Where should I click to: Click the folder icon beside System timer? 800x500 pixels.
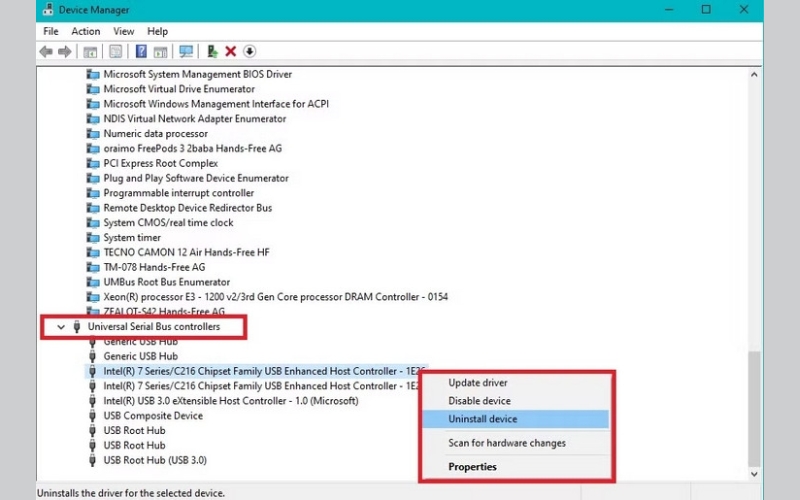point(93,237)
